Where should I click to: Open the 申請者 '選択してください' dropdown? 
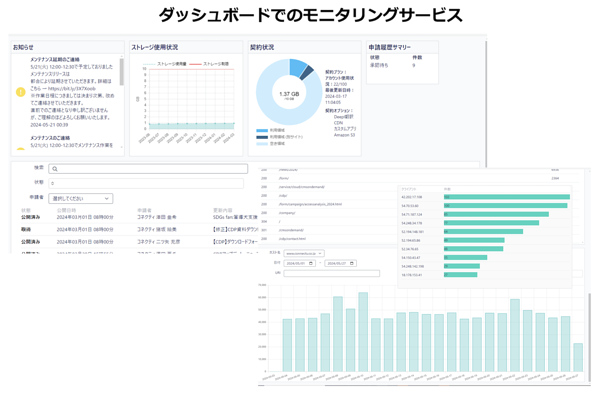tap(81, 199)
